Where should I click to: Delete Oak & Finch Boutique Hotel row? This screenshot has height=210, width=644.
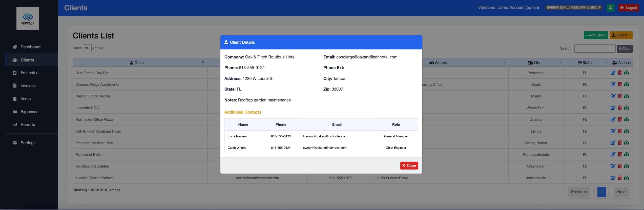point(620,131)
